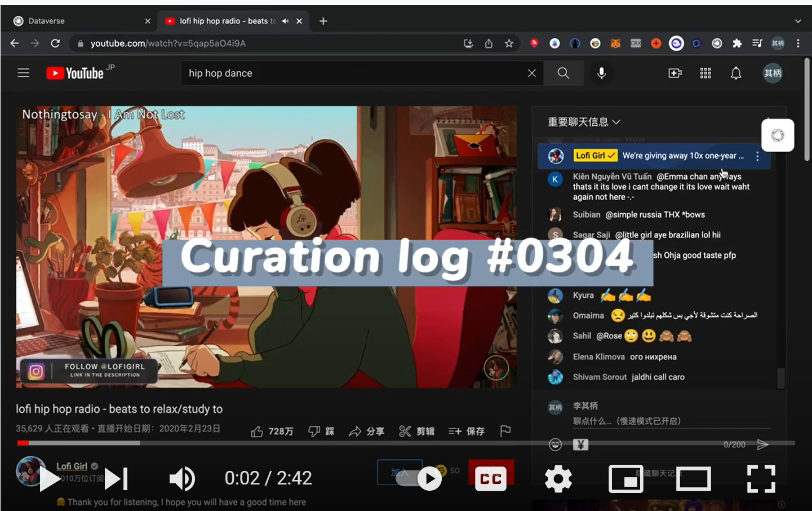Viewport: 812px width, 511px height.
Task: Share this page from the address bar
Action: tap(489, 43)
